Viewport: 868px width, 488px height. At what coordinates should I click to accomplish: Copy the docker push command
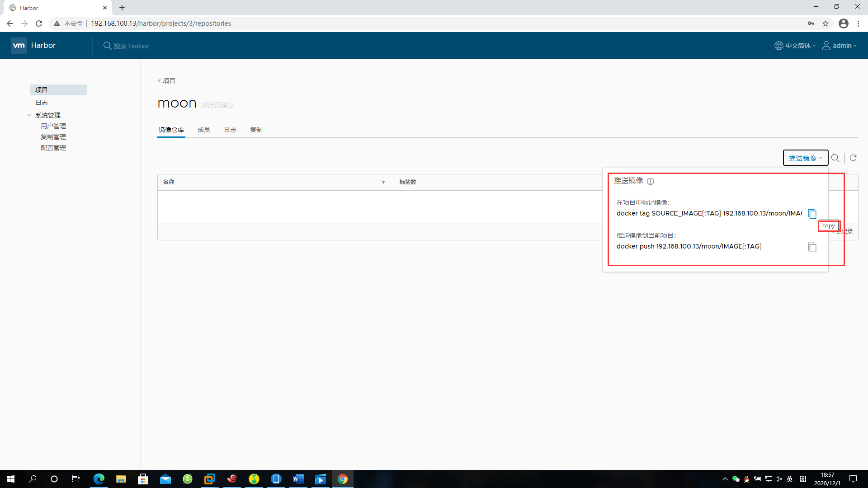812,247
